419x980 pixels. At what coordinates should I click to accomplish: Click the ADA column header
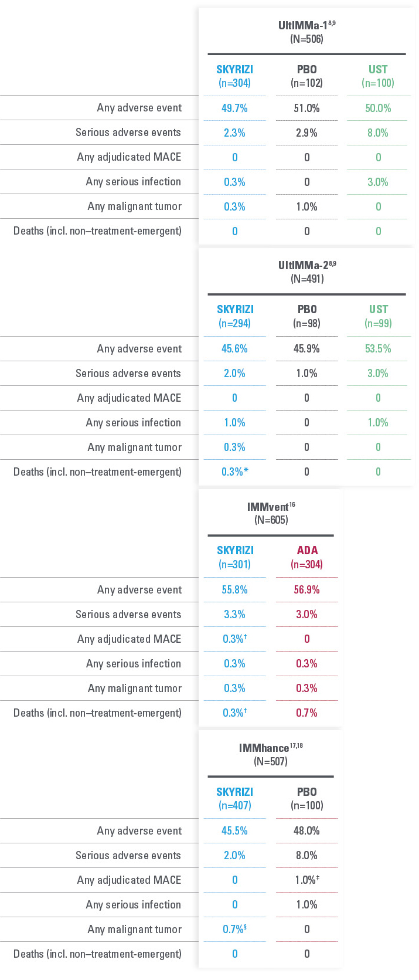(x=307, y=550)
